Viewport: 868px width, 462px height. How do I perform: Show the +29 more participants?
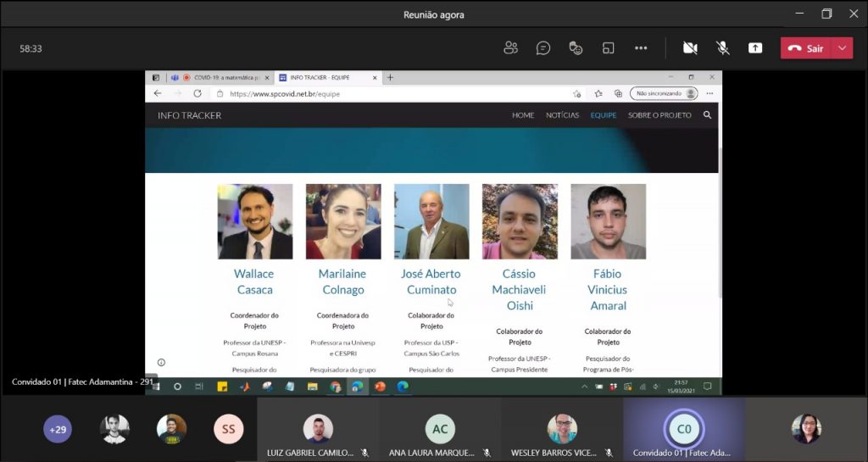[58, 429]
